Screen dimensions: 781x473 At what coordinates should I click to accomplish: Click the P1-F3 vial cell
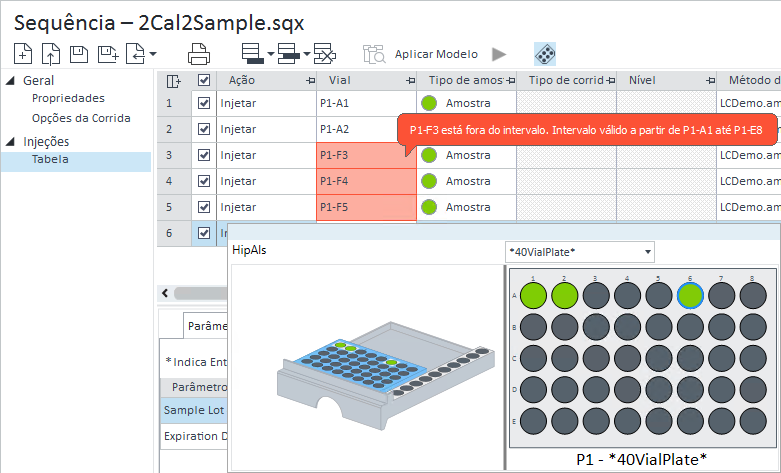pos(365,155)
